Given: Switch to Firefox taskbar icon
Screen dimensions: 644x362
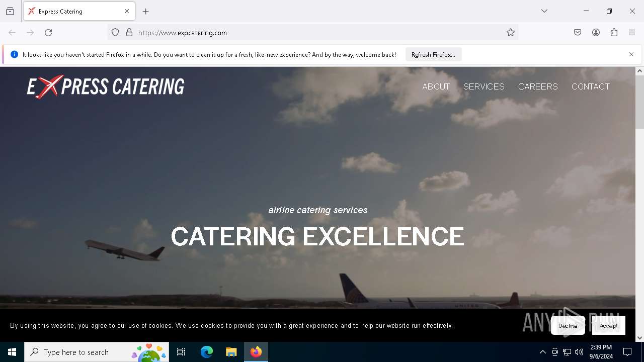Looking at the screenshot, I should tap(256, 352).
